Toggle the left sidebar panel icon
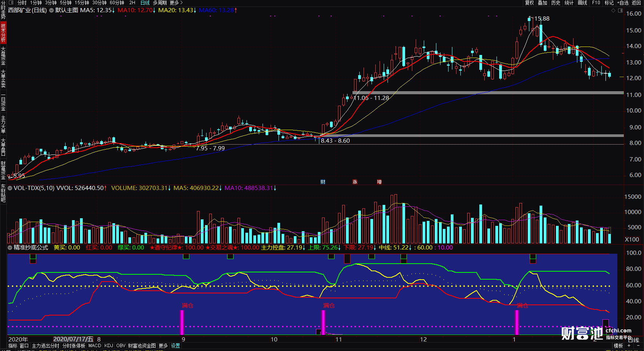The width and height of the screenshot is (644, 351). click(x=11, y=3)
